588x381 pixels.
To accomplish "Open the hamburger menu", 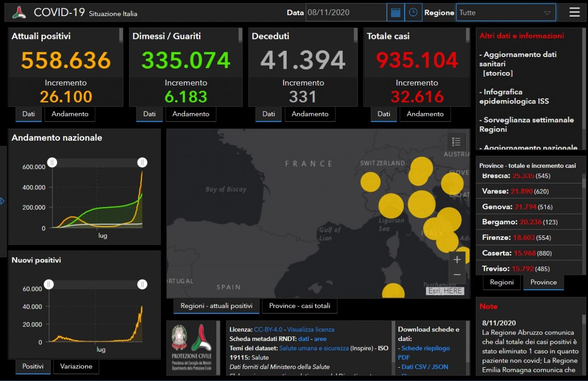I will pos(574,12).
